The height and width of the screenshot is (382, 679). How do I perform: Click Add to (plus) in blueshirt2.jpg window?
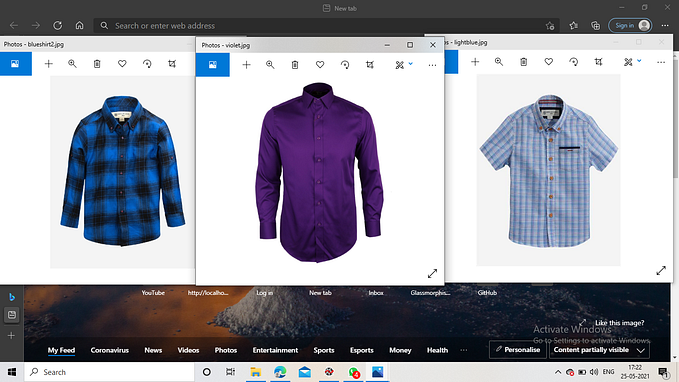[48, 64]
